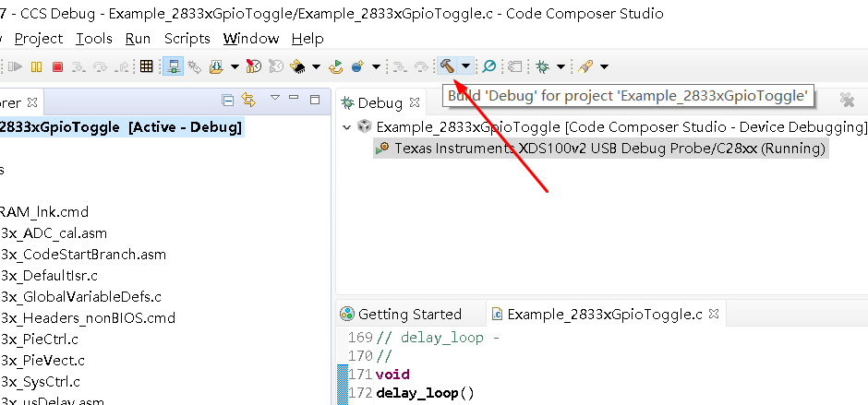Click the Search flashlight toolbar icon
The image size is (868, 405).
585,67
